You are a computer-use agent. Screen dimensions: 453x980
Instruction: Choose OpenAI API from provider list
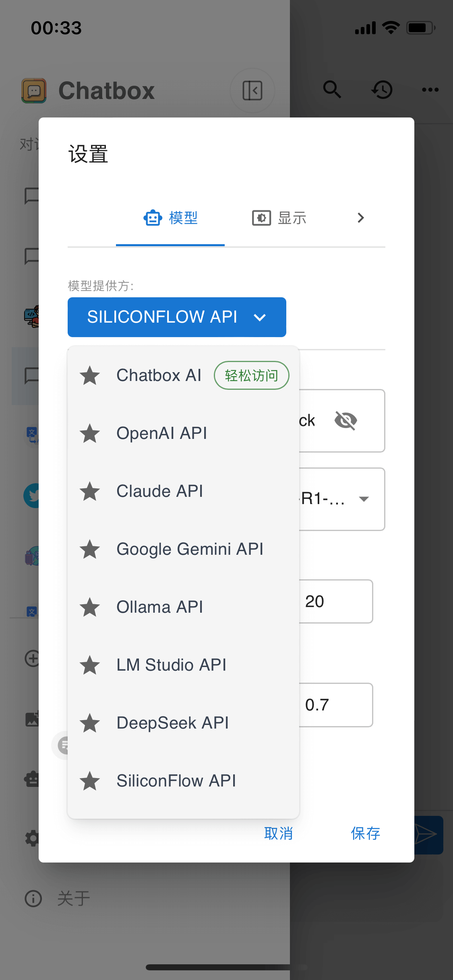click(x=161, y=433)
